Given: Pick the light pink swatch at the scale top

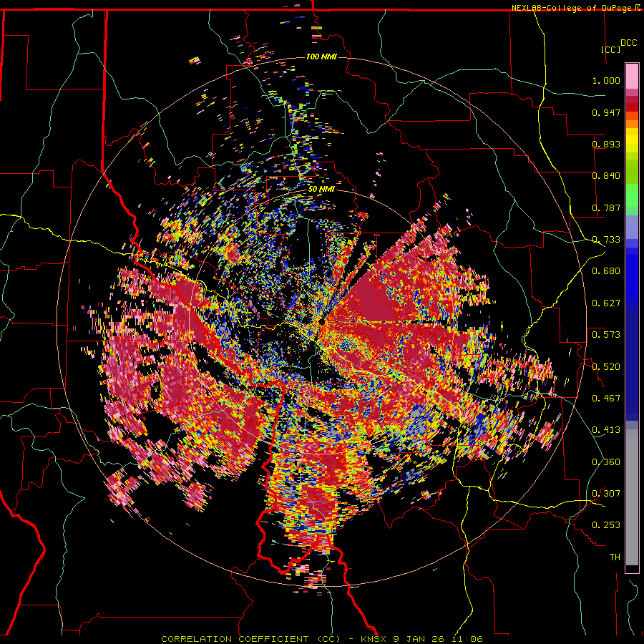Looking at the screenshot, I should [x=632, y=77].
